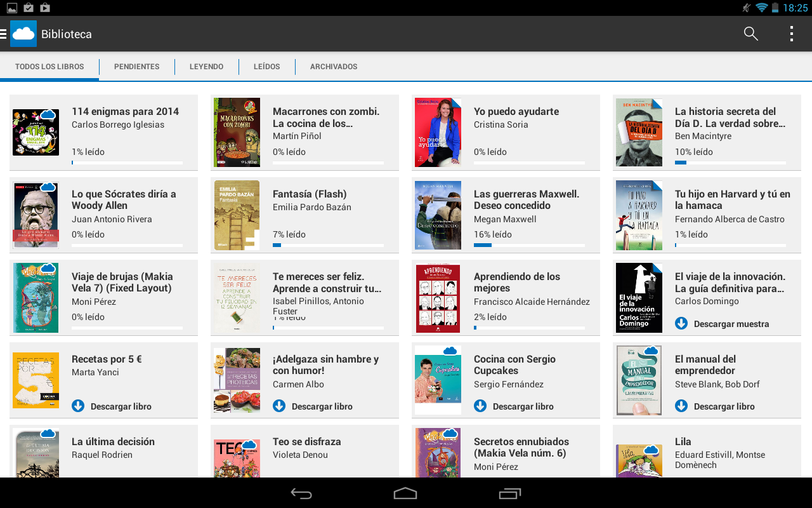The height and width of the screenshot is (508, 812).
Task: Tap Descargar libro for ¡Adelgaza sin hambre y con humor!
Action: 322,406
